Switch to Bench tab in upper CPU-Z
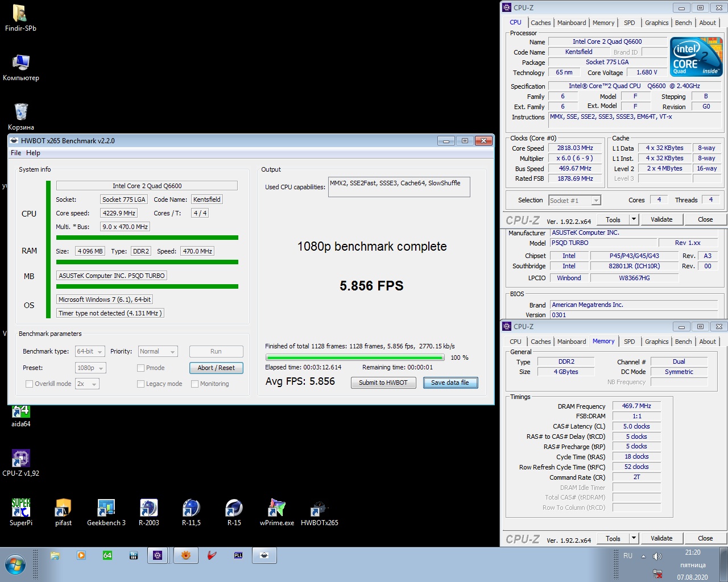This screenshot has width=728, height=582. (x=684, y=23)
